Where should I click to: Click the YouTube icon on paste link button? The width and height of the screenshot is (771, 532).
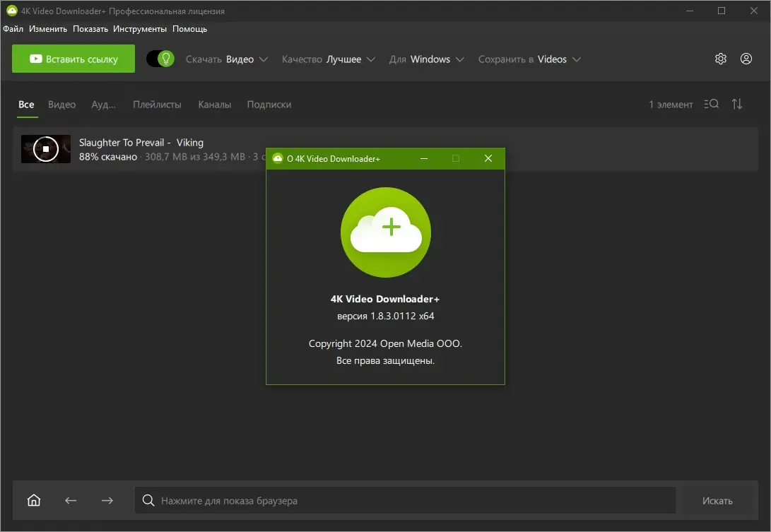point(36,59)
